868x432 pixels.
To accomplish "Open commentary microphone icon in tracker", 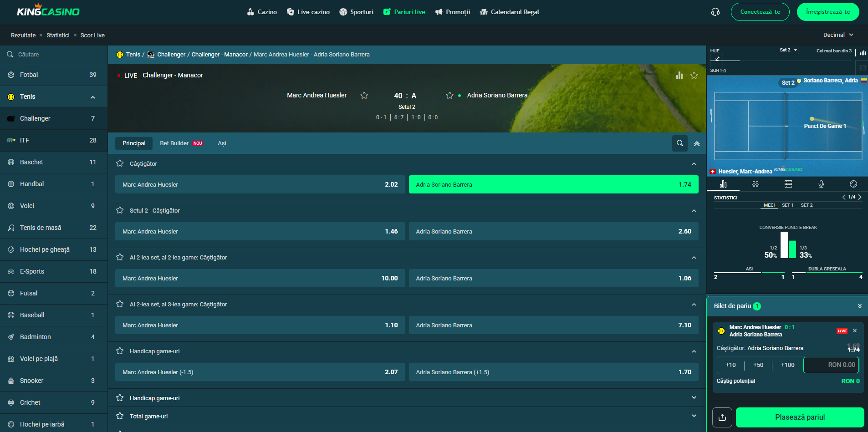I will (x=821, y=184).
